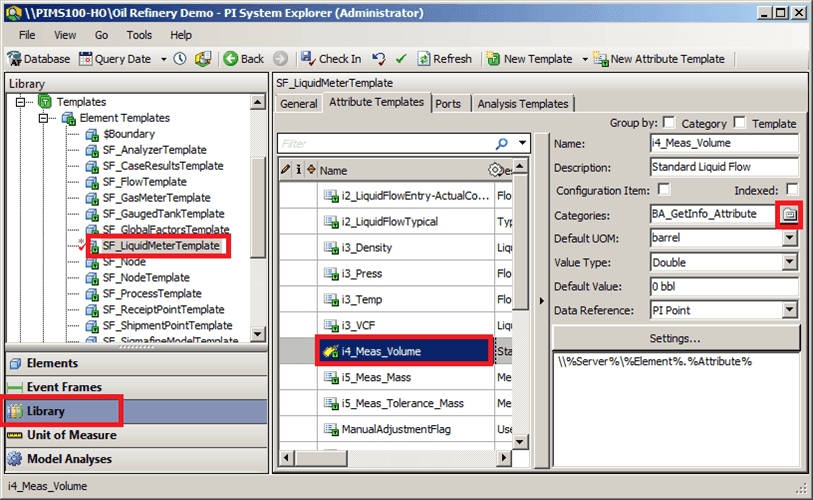Screen dimensions: 813x500
Task: Click the clock time-context icon
Action: pos(180,59)
